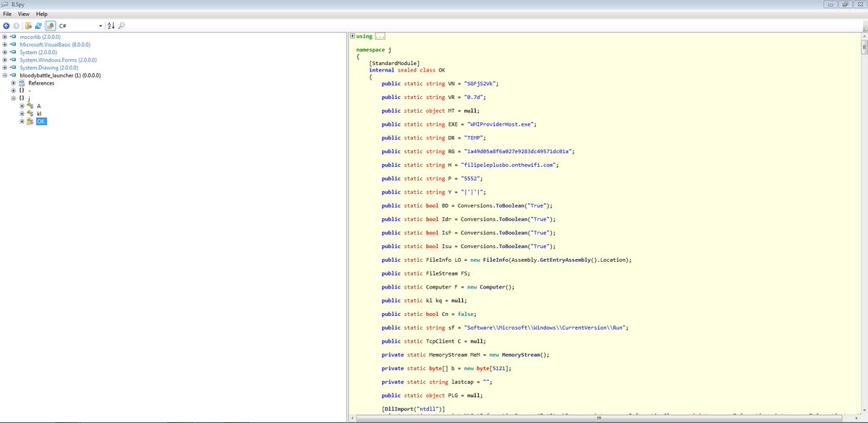The width and height of the screenshot is (868, 423).
Task: Click the "WMIProviderHost.exe" string
Action: point(500,124)
